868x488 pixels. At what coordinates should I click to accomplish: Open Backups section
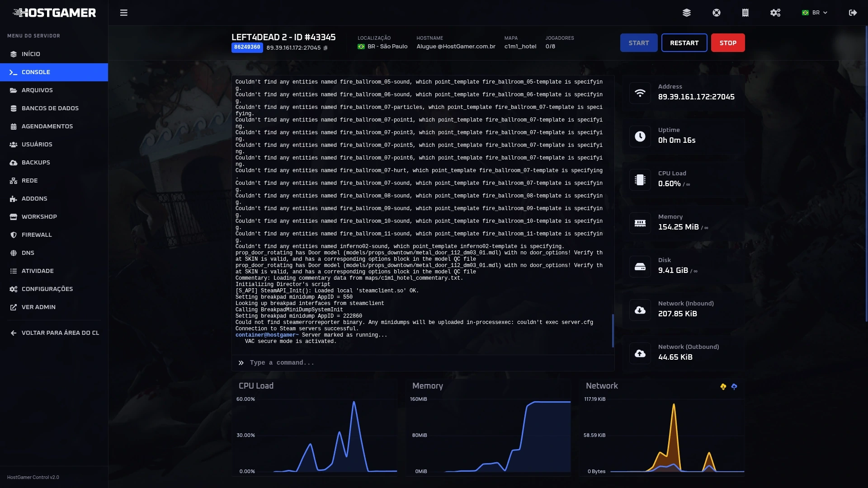54,163
